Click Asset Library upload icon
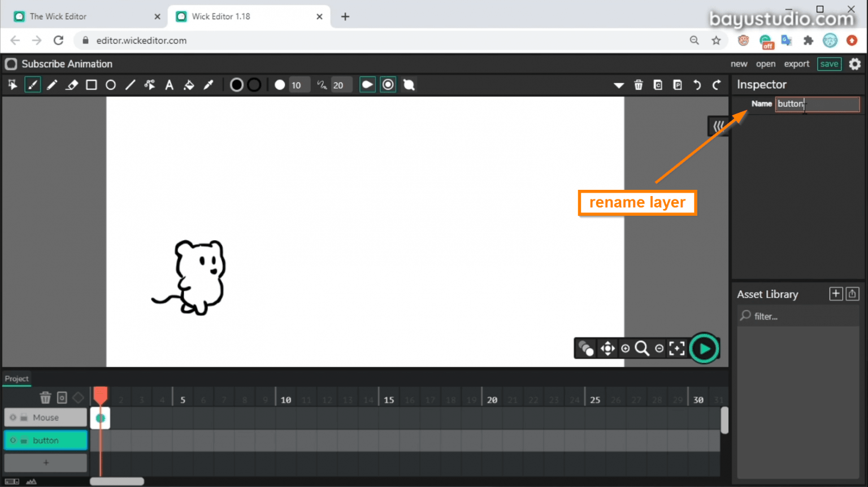This screenshot has height=487, width=868. [853, 294]
